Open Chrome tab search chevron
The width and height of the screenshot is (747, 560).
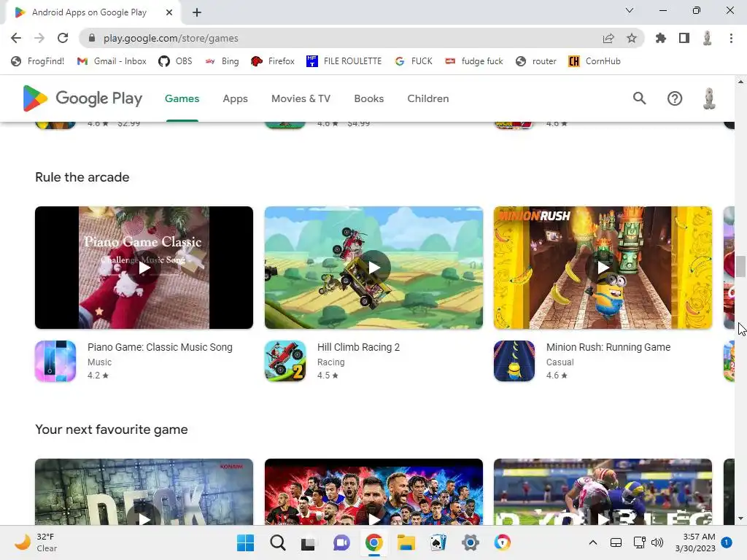click(630, 10)
